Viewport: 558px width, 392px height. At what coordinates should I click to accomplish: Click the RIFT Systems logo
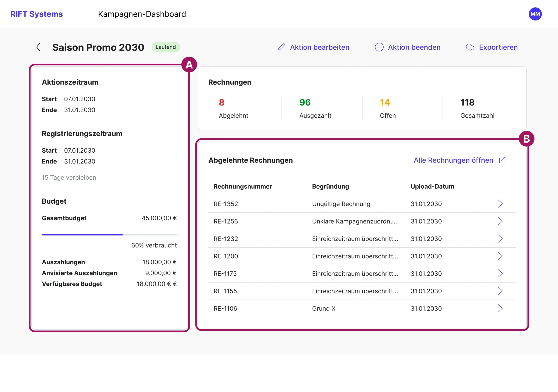36,14
